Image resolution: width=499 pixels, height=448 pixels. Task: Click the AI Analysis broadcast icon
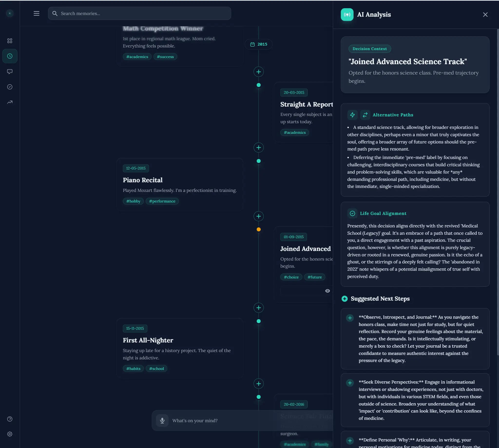click(347, 15)
